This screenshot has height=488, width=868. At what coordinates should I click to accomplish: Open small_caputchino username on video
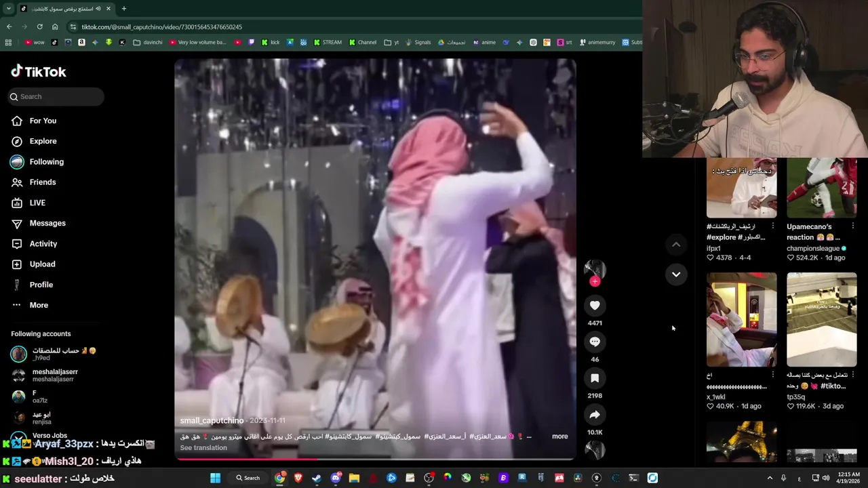coord(212,421)
